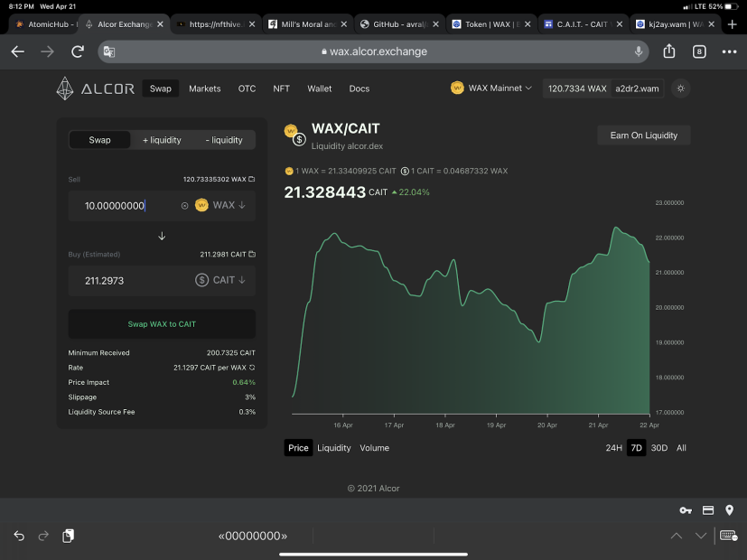Redo with keyboard bar redo arrow
Viewport: 747px width, 560px height.
click(x=43, y=536)
